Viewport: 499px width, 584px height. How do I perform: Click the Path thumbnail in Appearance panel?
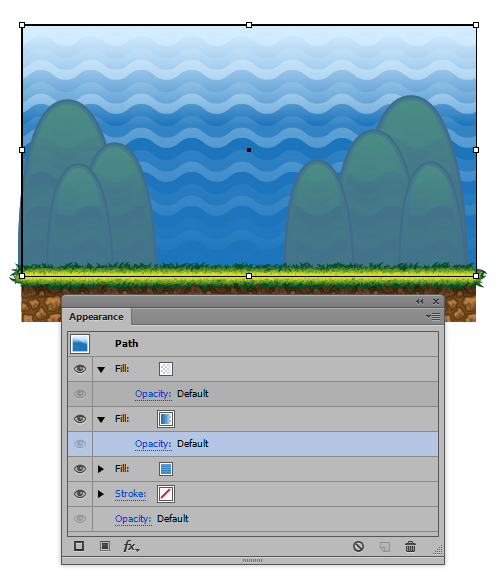click(80, 343)
